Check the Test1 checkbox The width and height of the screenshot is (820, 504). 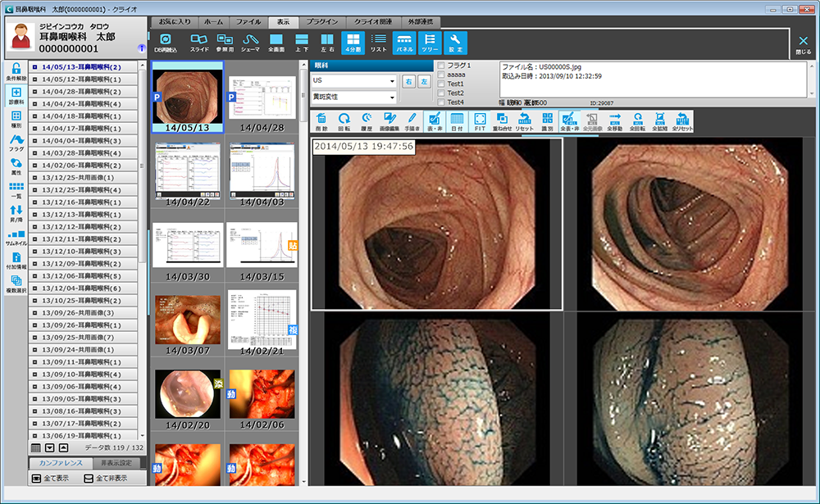(x=441, y=84)
